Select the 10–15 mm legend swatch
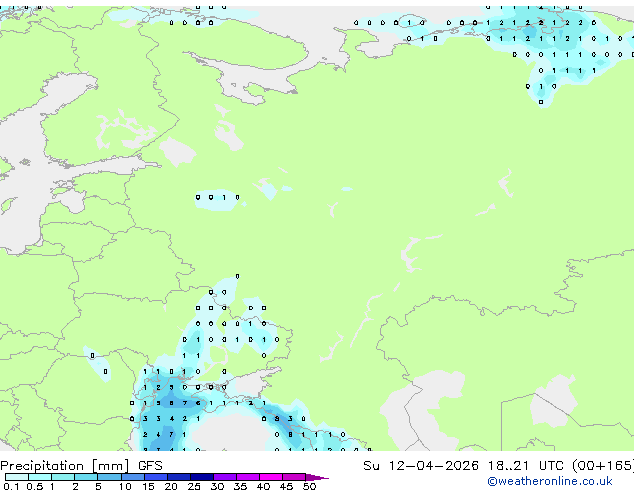Viewport: 634px width, 490px height. (132, 477)
